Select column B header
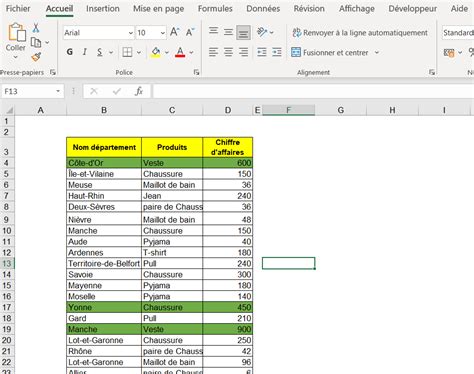Screen dimensions: 474x374 click(104, 110)
